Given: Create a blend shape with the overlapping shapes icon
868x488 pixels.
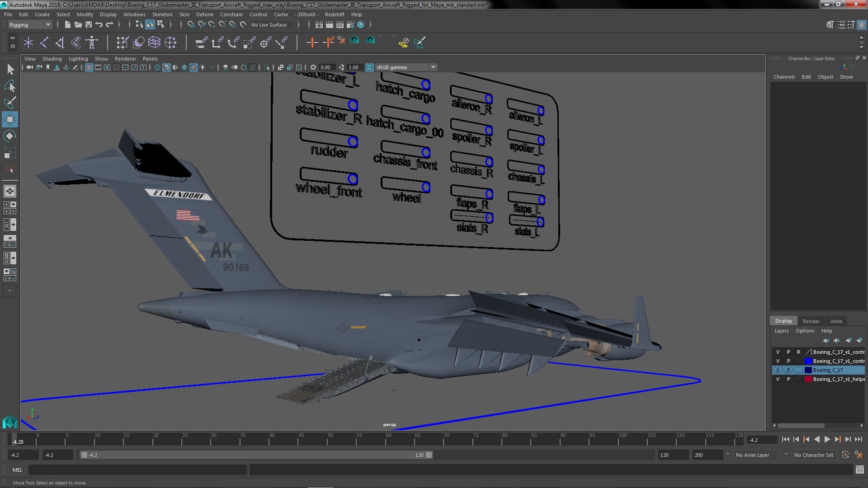Looking at the screenshot, I should [138, 43].
